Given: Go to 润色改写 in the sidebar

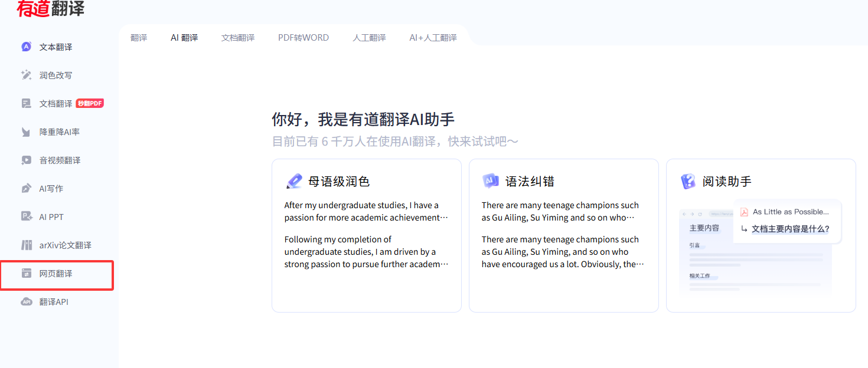Looking at the screenshot, I should pyautogui.click(x=56, y=75).
